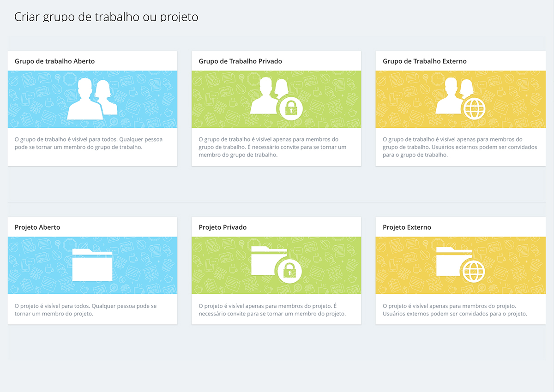Click the external project description text
This screenshot has width=554, height=392.
tap(455, 310)
